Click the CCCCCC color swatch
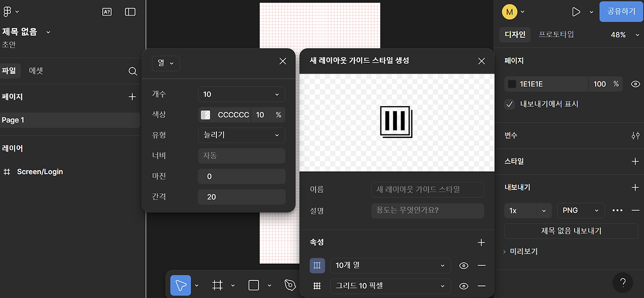Screen dimensions: 644x298 (x=205, y=114)
